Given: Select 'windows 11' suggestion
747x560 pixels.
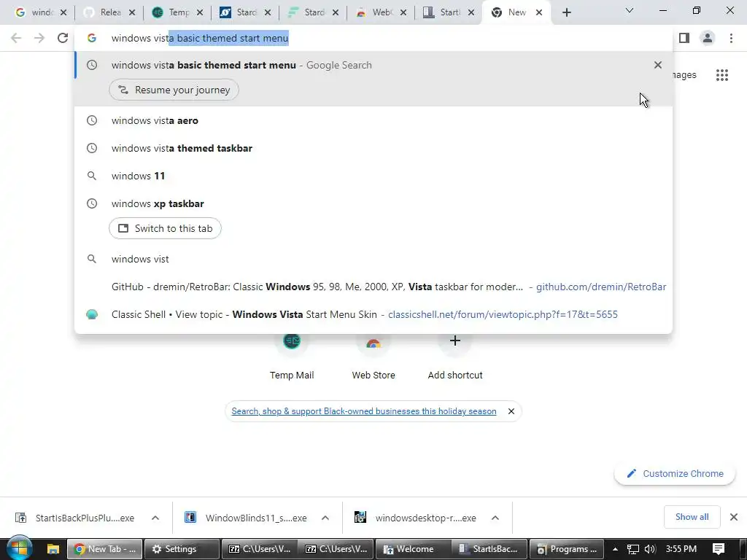Looking at the screenshot, I should click(x=373, y=176).
